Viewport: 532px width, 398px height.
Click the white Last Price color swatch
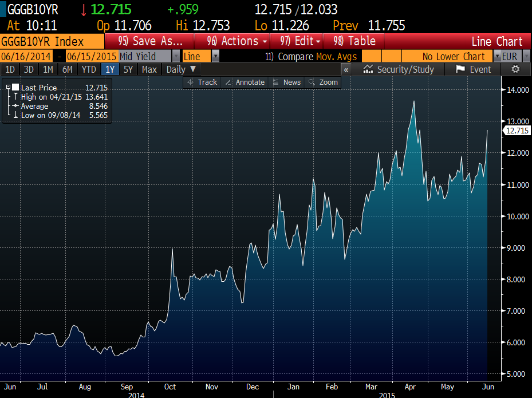click(15, 88)
